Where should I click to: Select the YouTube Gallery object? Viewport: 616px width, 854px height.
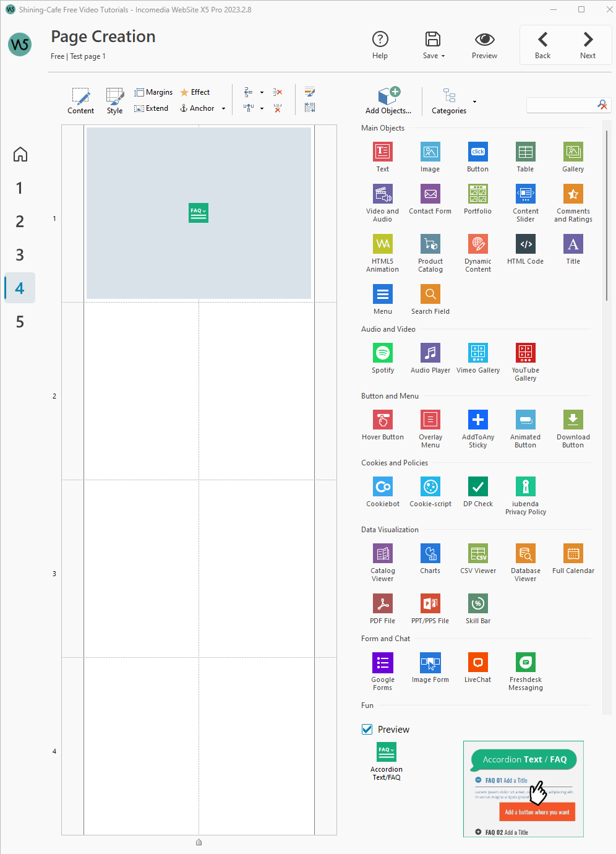pyautogui.click(x=525, y=353)
